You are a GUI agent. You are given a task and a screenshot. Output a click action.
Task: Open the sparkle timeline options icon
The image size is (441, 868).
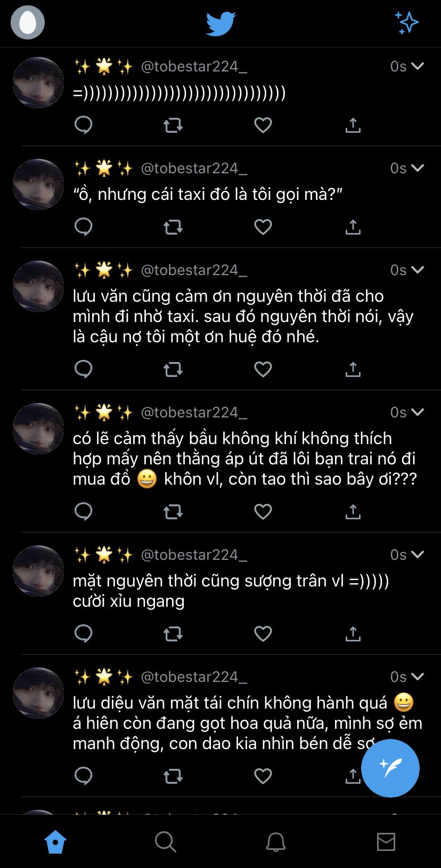pyautogui.click(x=407, y=23)
